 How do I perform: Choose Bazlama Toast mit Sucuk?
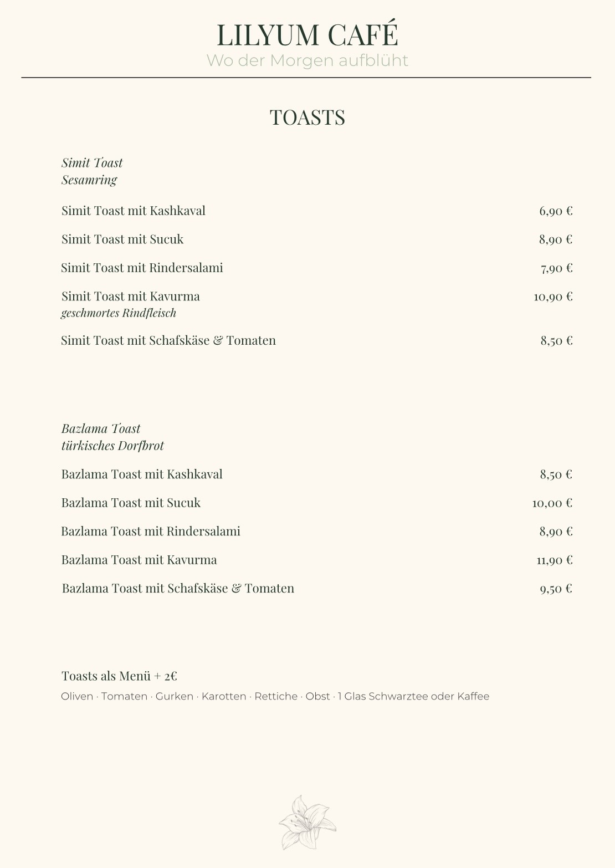[131, 503]
